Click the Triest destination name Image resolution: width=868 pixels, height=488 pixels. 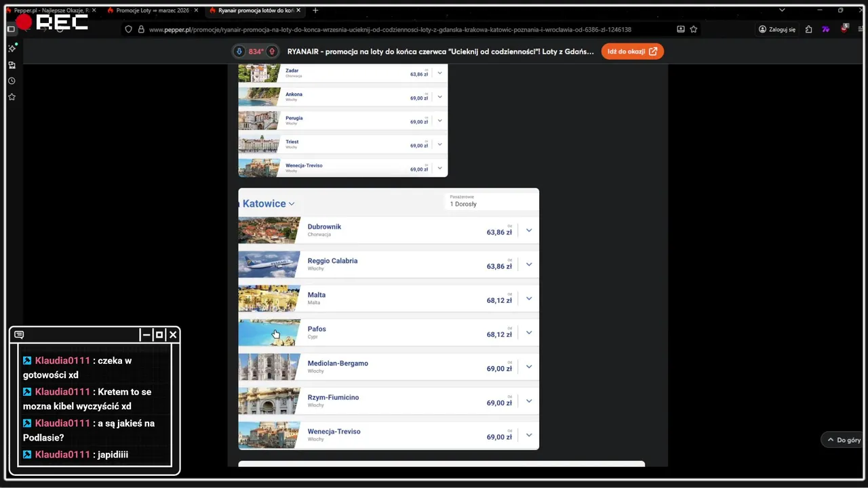tap(292, 142)
